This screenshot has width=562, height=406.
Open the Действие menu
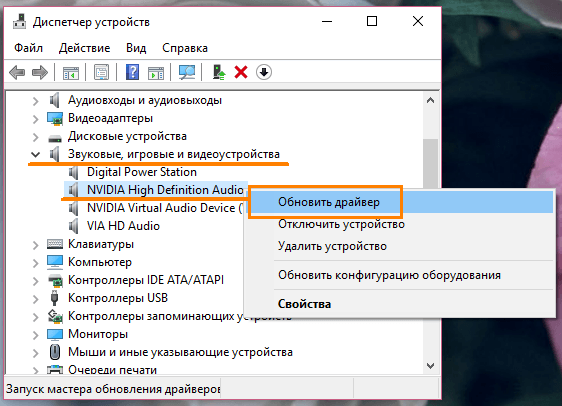click(85, 48)
